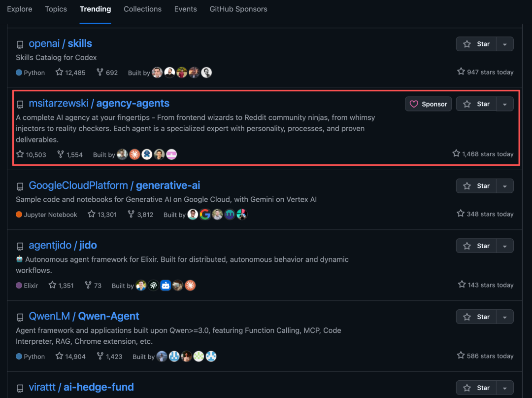Open msitarzewski / agency-agents repository link
Image resolution: width=532 pixels, height=398 pixels.
click(x=99, y=103)
